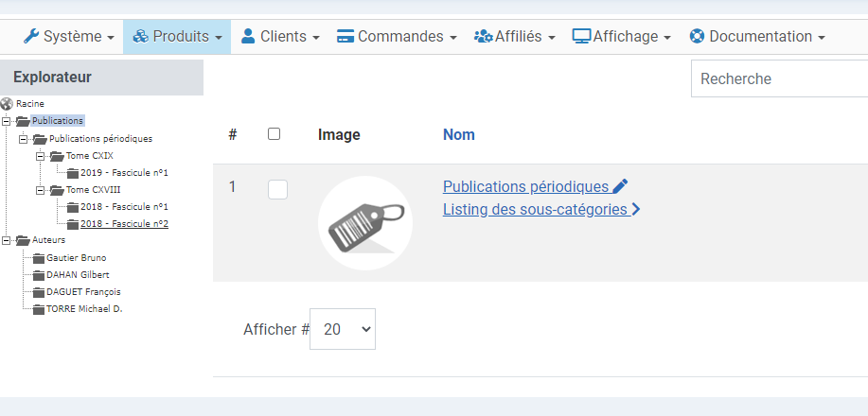Toggle the select-all checkbox in table header
868x416 pixels.
pos(275,134)
